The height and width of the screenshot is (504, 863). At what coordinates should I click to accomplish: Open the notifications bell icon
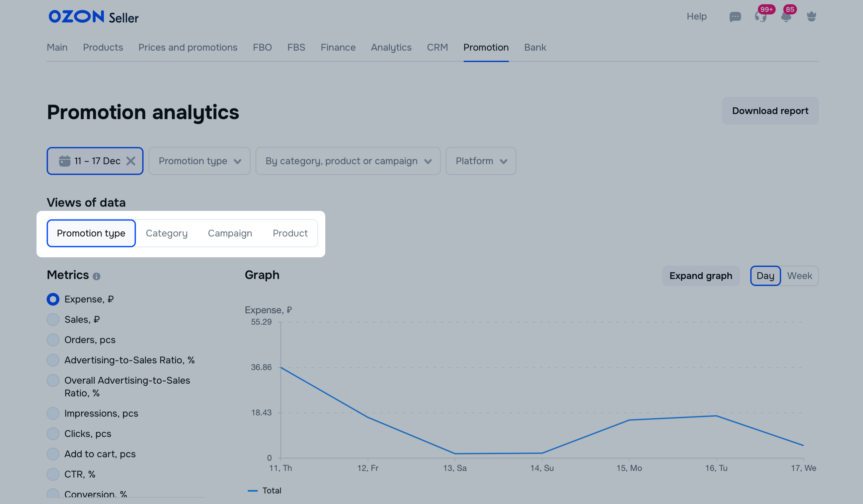click(786, 17)
